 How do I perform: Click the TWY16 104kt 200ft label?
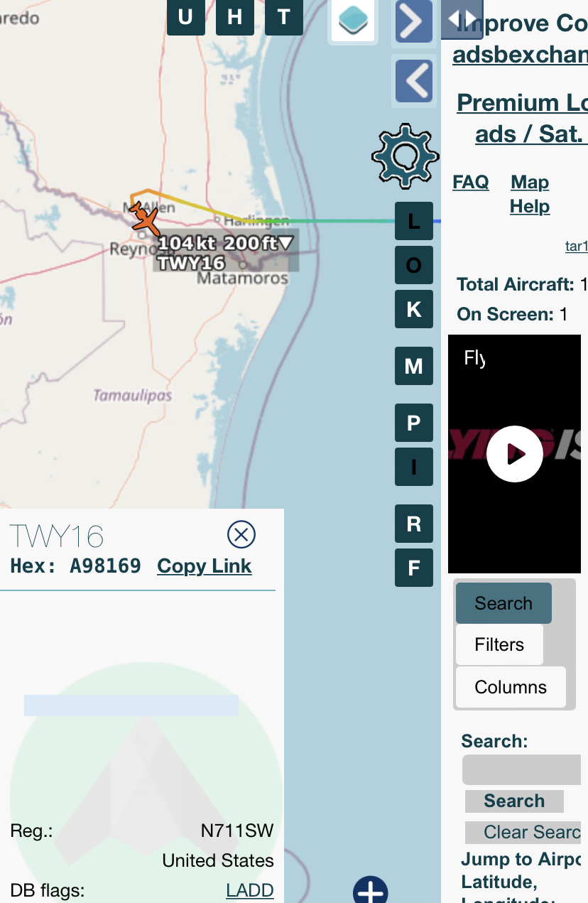[226, 252]
